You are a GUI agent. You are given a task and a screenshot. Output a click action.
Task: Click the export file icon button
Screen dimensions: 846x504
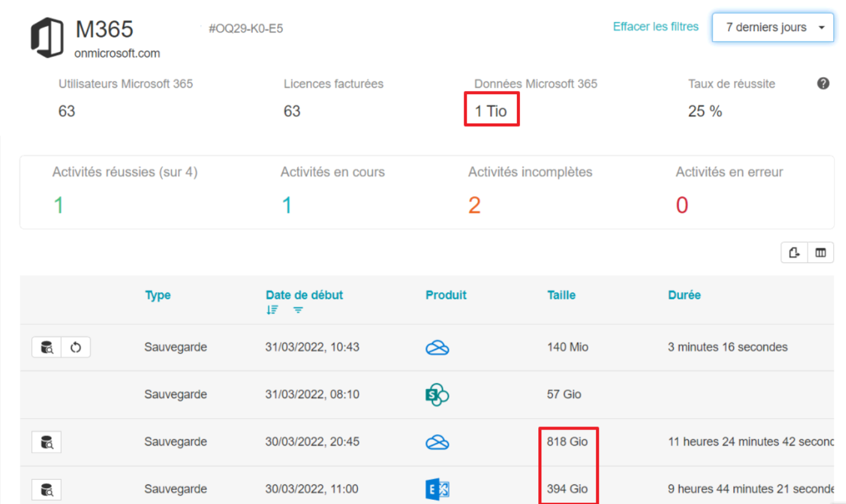click(x=794, y=253)
